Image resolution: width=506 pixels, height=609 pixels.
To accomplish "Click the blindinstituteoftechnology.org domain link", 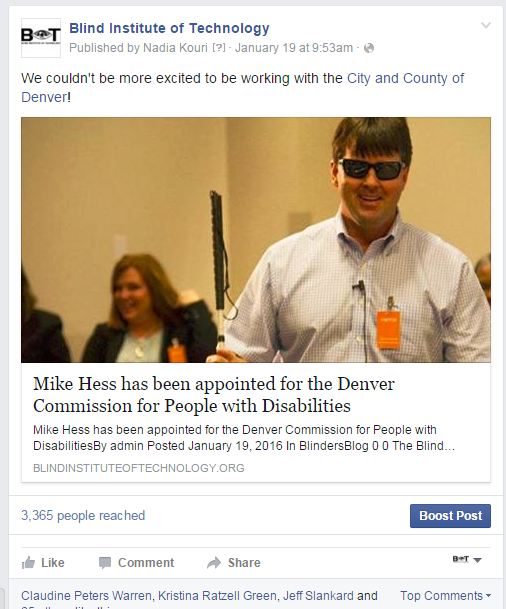I will [139, 468].
